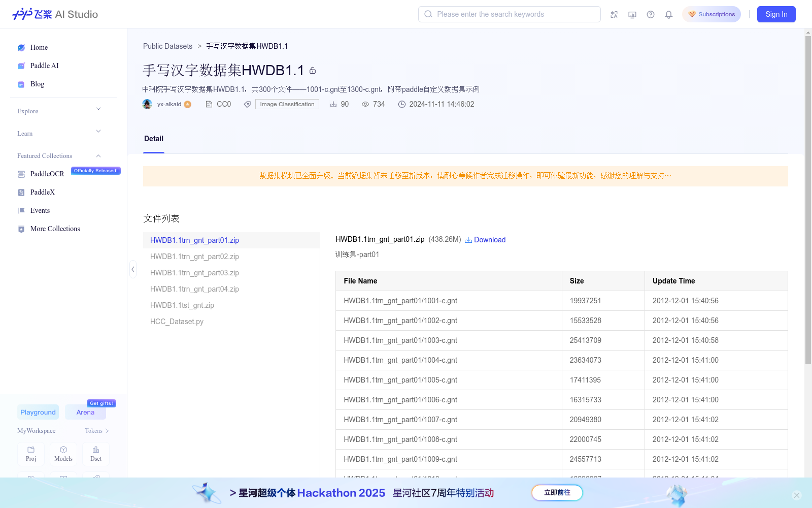Open Dset workspace icon

pos(96,454)
